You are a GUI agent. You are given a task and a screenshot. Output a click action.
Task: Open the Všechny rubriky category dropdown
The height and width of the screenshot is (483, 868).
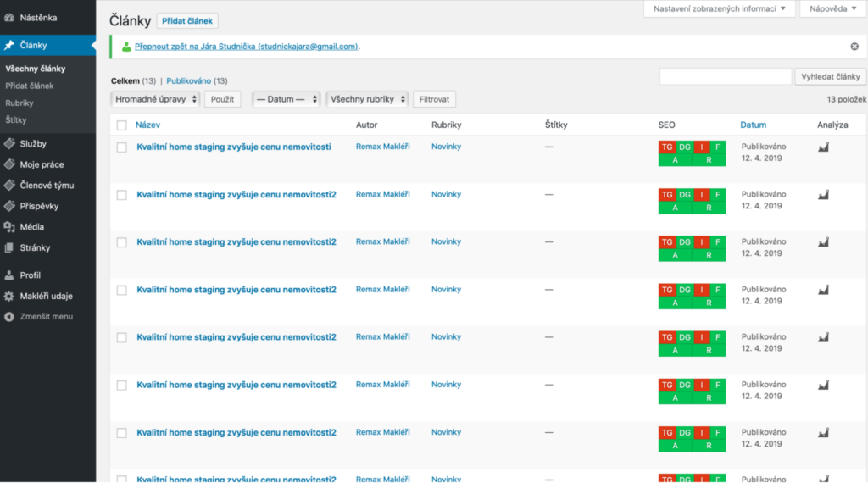(x=367, y=99)
